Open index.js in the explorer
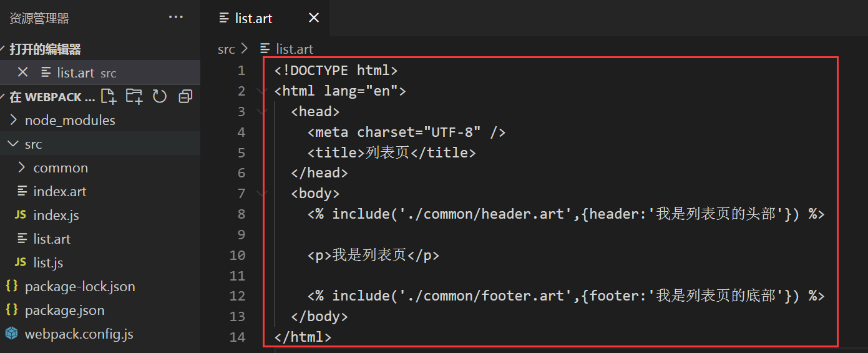 pyautogui.click(x=56, y=215)
